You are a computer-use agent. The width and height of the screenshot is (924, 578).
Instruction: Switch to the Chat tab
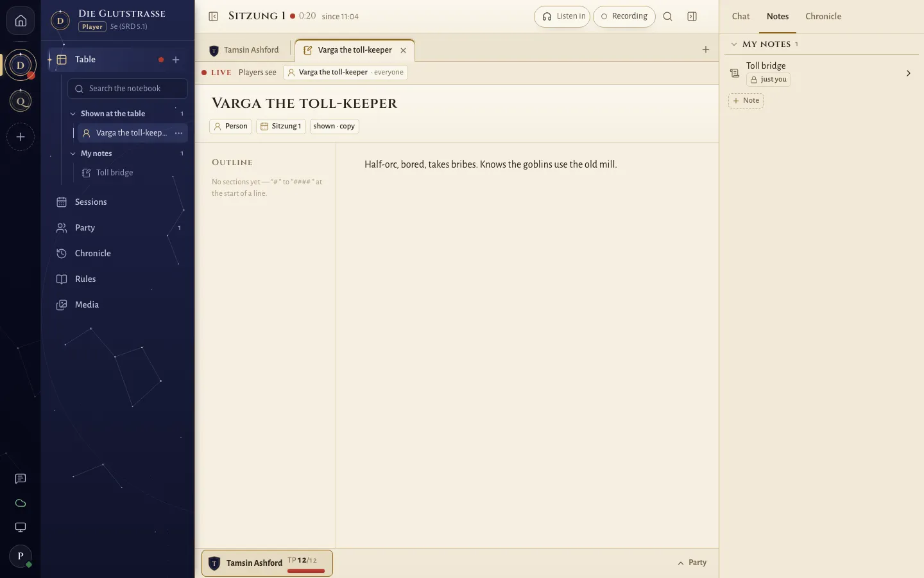[740, 17]
